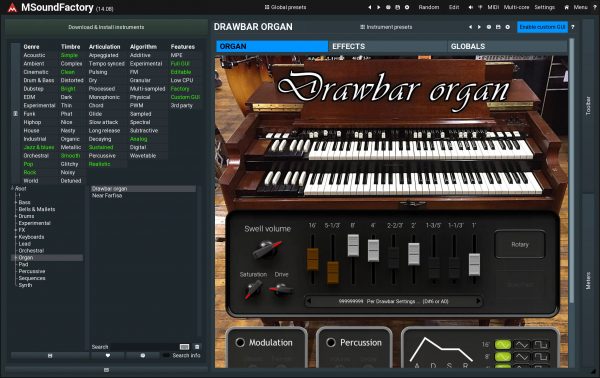This screenshot has height=378, width=600.
Task: Click Enable custom GUI button
Action: 542,27
